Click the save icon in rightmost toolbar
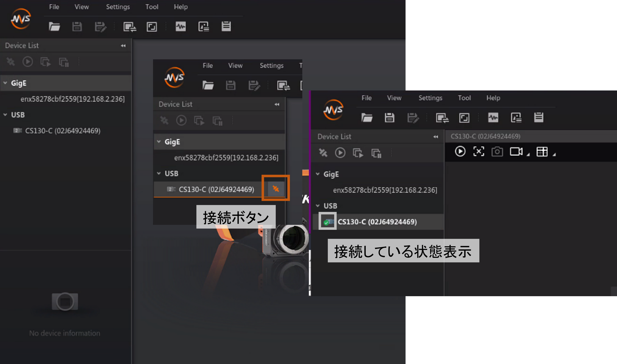Screen dimensions: 617x364 [389, 118]
